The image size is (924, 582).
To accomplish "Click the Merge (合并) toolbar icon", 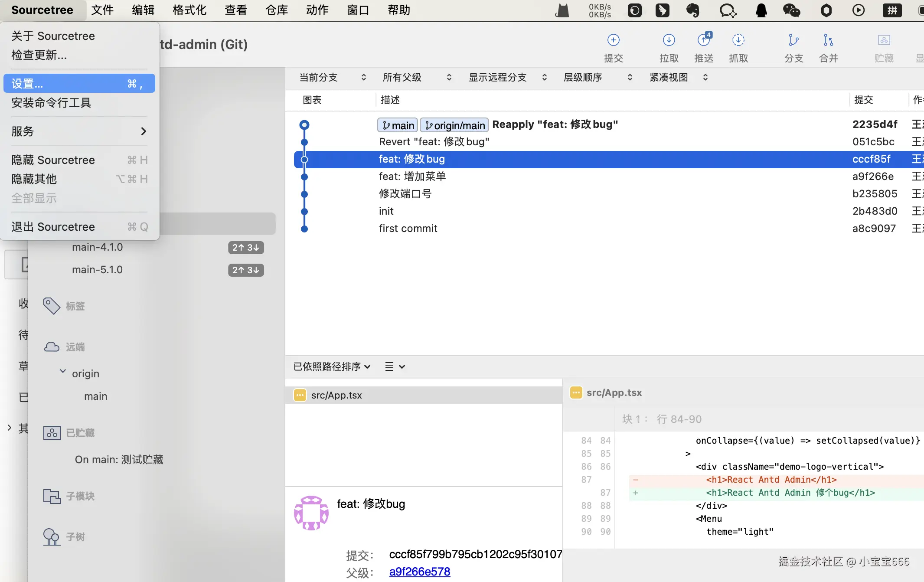I will click(828, 40).
